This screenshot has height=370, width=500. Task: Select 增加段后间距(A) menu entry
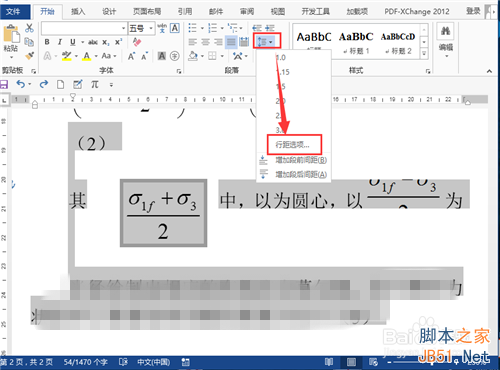293,174
